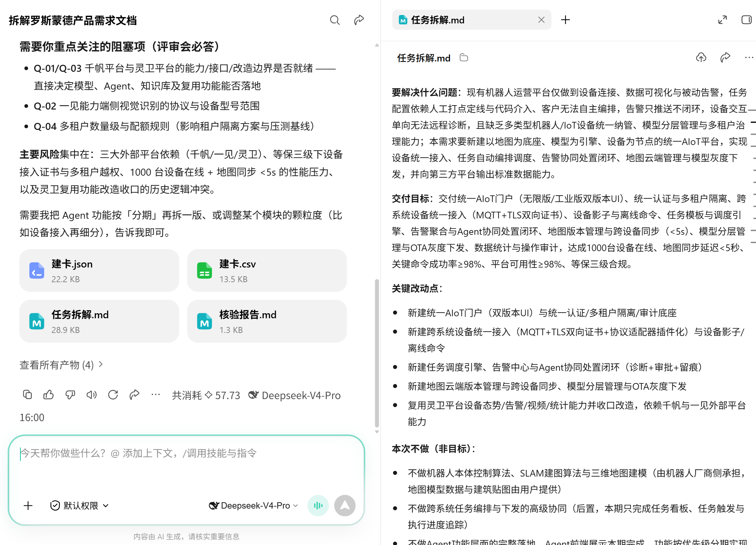Open the 核验报告.md file card

[267, 321]
